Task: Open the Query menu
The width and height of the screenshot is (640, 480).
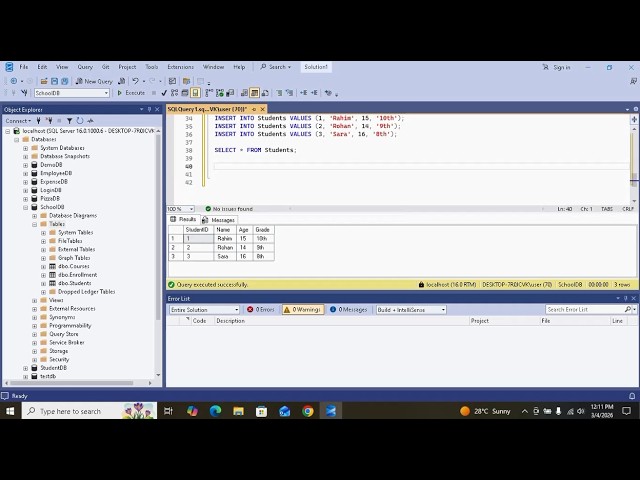Action: coord(85,67)
